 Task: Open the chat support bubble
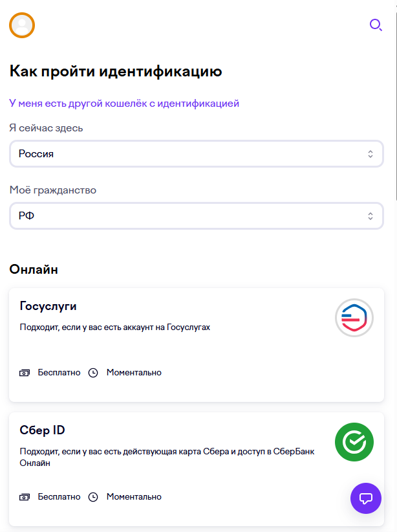pos(366,498)
